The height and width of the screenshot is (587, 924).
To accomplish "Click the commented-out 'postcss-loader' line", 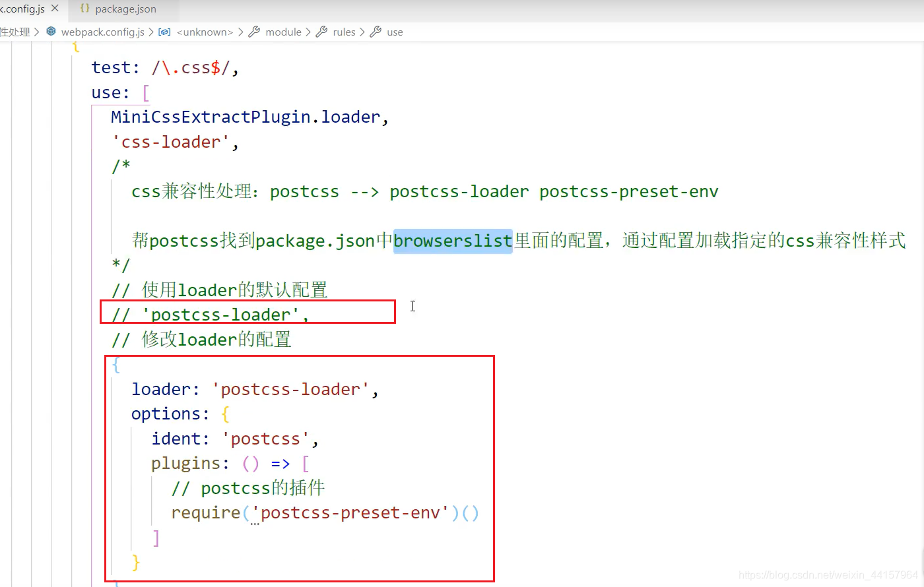I will [x=211, y=315].
